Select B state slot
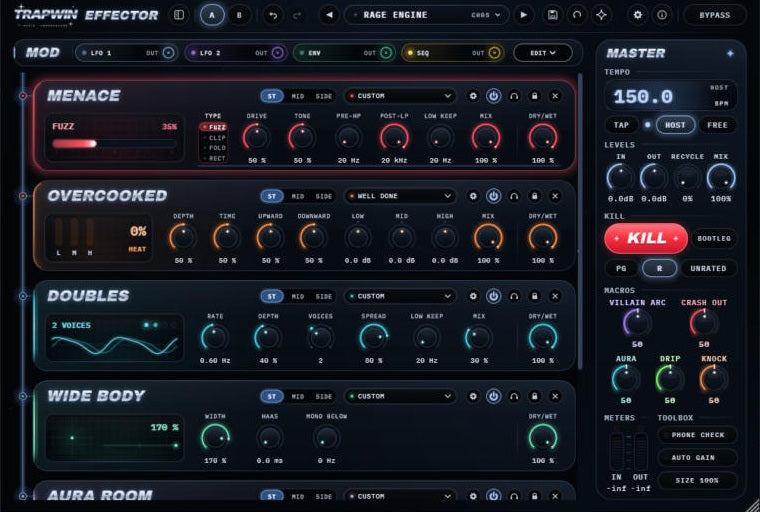Screen dimensions: 760x512 pos(239,15)
